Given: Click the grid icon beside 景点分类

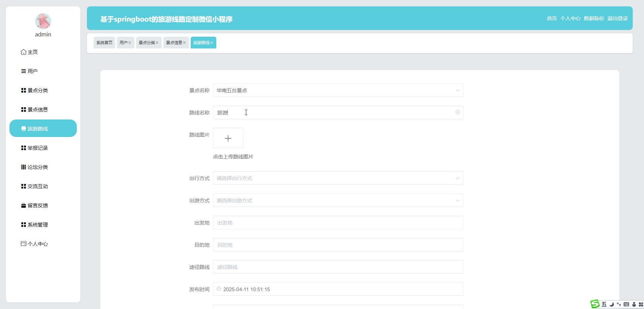Looking at the screenshot, I should 24,90.
